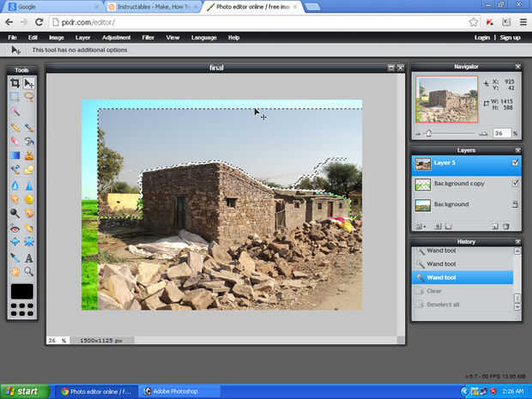Select the Color picker eyedropper tool
This screenshot has height=399, width=532.
pyautogui.click(x=15, y=258)
